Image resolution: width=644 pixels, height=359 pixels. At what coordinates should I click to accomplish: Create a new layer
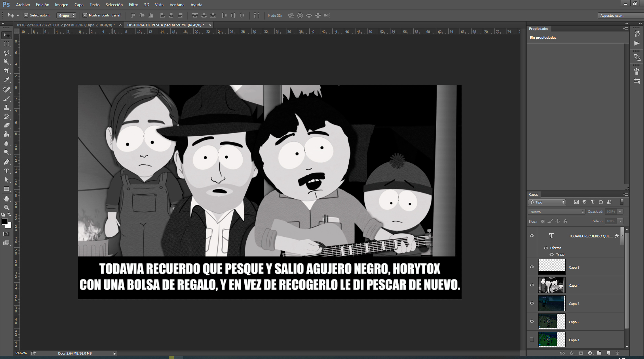point(608,353)
